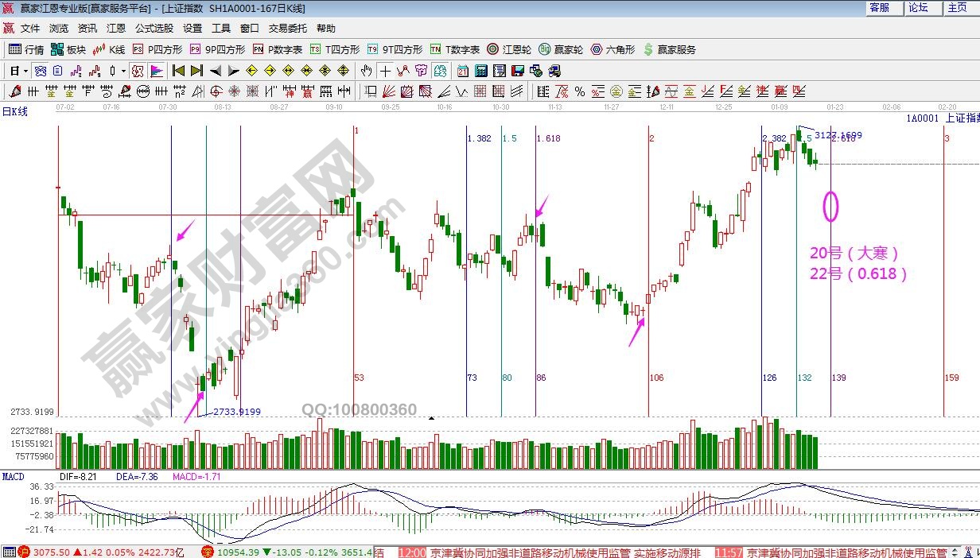This screenshot has width=980, height=558.
Task: Select the hand pan tool
Action: tap(366, 71)
